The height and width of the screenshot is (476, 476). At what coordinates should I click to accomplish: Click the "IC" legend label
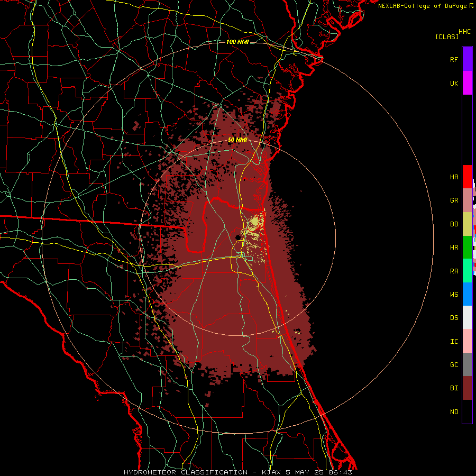(x=454, y=342)
